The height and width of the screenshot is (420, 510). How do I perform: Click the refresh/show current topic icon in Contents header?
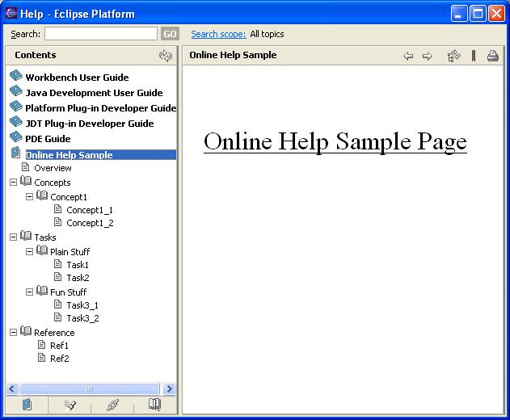point(166,56)
